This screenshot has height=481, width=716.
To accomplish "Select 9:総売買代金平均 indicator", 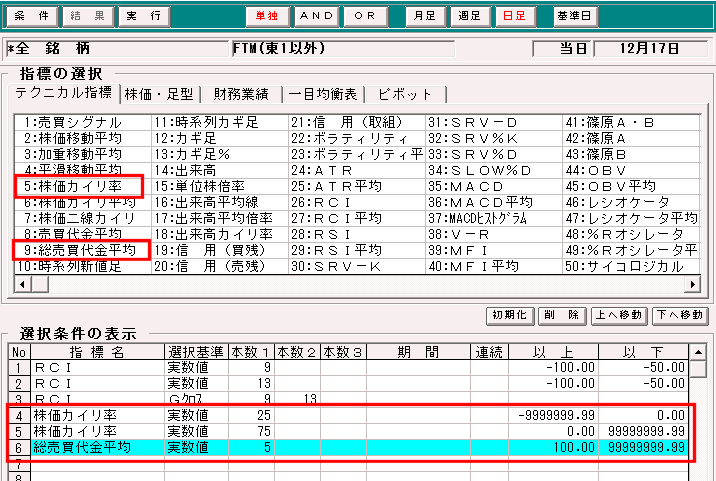I will [80, 250].
